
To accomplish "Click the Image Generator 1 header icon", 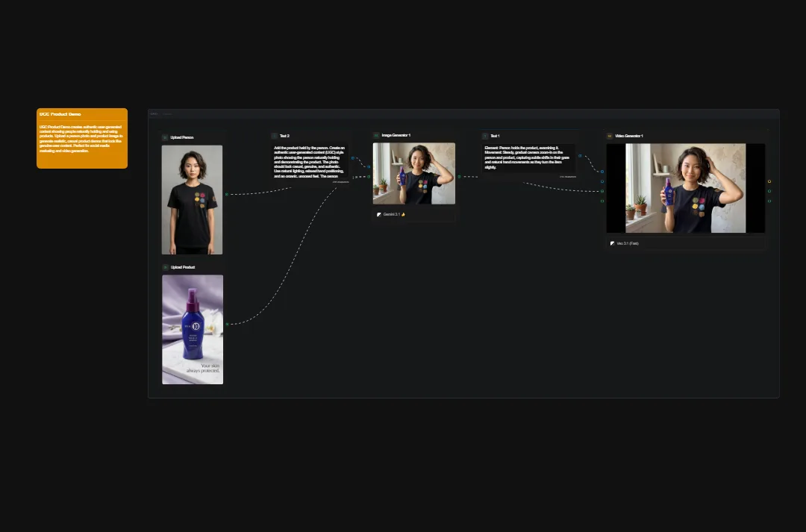I will (x=375, y=135).
